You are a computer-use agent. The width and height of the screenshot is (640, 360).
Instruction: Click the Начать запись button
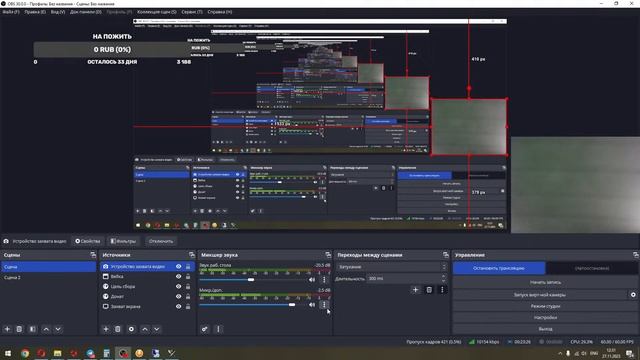click(545, 282)
